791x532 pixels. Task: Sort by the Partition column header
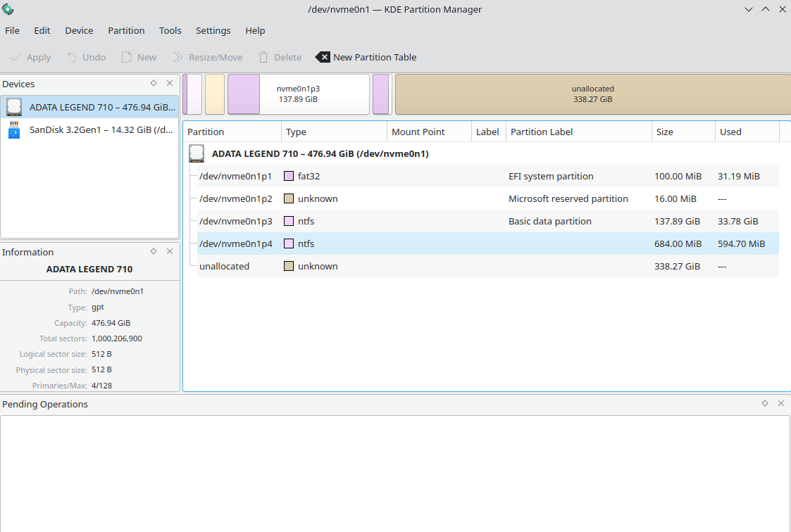[x=232, y=132]
